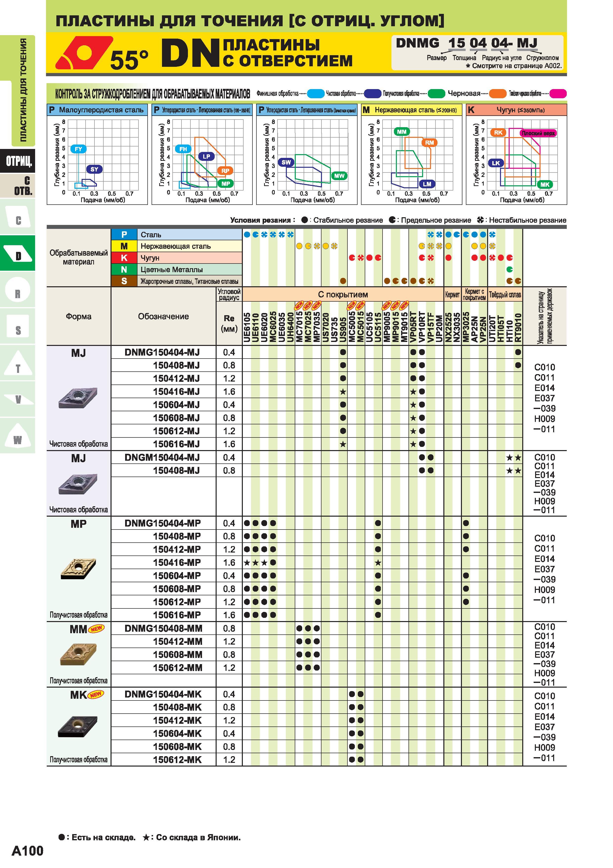Select the triangle T shape side tab
The image size is (613, 868).
[x=18, y=362]
